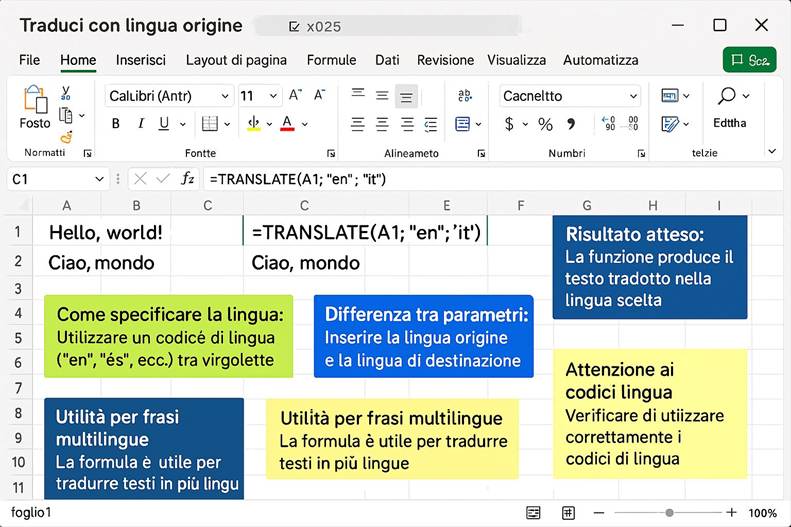This screenshot has width=791, height=527.
Task: Click the Confirm checkmark in formula bar
Action: (x=163, y=179)
